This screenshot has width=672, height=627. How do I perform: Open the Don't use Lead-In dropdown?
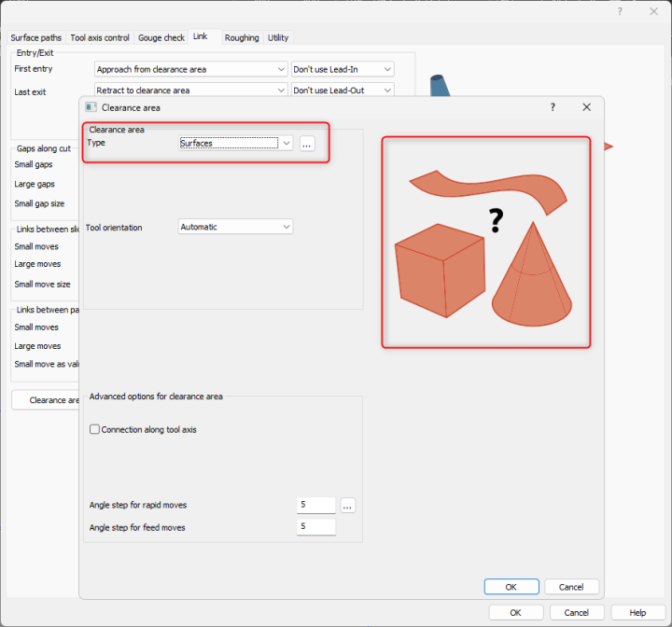coord(342,69)
